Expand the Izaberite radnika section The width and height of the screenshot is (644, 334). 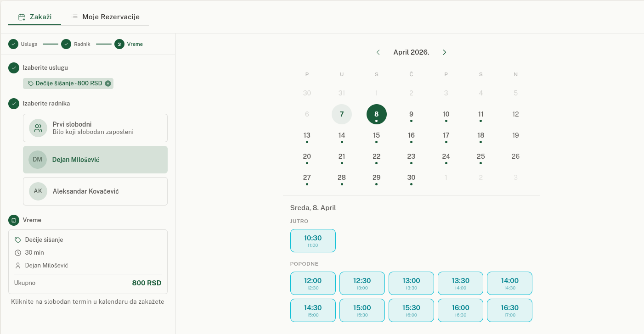tap(46, 104)
